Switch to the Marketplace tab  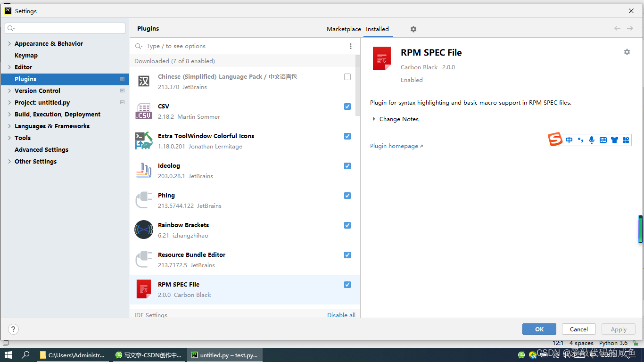click(344, 29)
